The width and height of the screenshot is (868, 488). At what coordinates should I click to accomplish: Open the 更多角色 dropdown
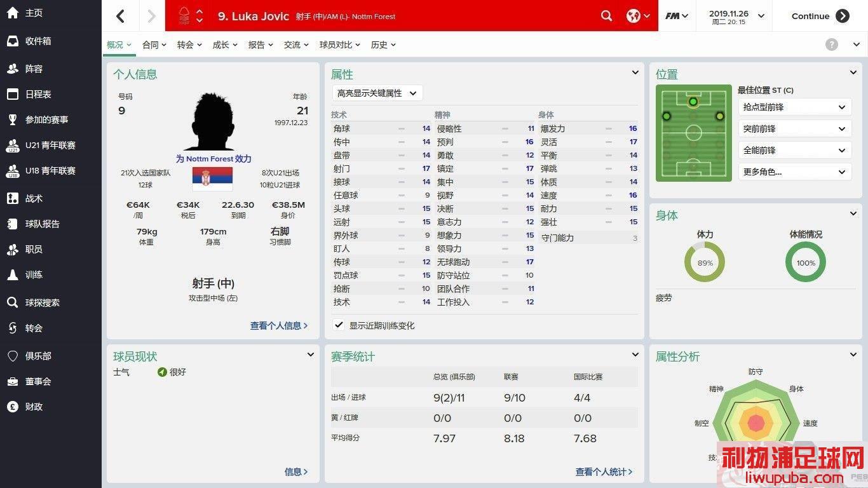[x=794, y=172]
